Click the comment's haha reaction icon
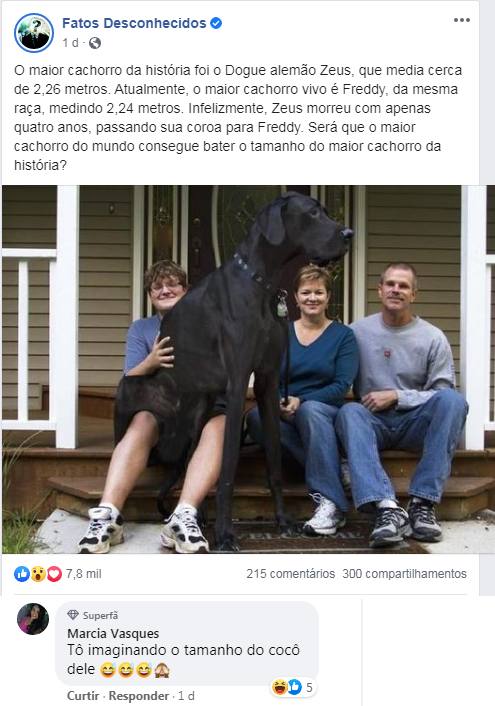Viewport: 495px width, 706px height. point(280,687)
